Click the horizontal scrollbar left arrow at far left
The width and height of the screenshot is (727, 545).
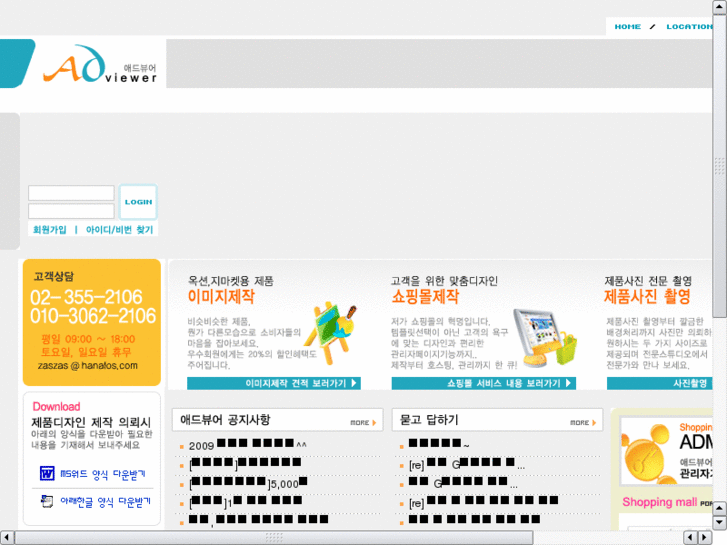click(x=6, y=537)
